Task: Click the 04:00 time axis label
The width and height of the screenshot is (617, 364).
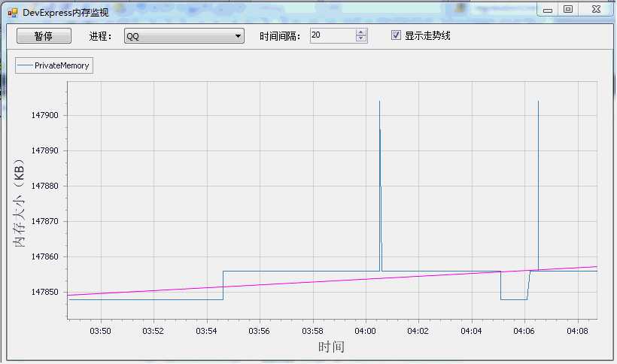Action: pyautogui.click(x=366, y=331)
